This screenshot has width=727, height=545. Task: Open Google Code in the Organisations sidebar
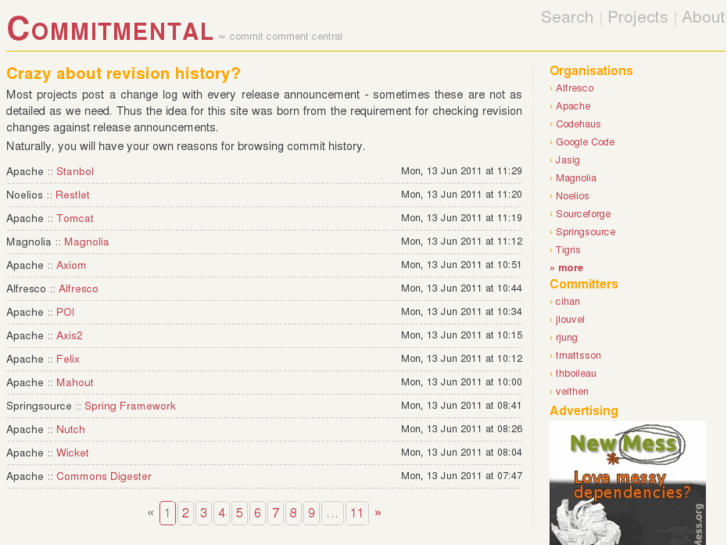pos(585,142)
